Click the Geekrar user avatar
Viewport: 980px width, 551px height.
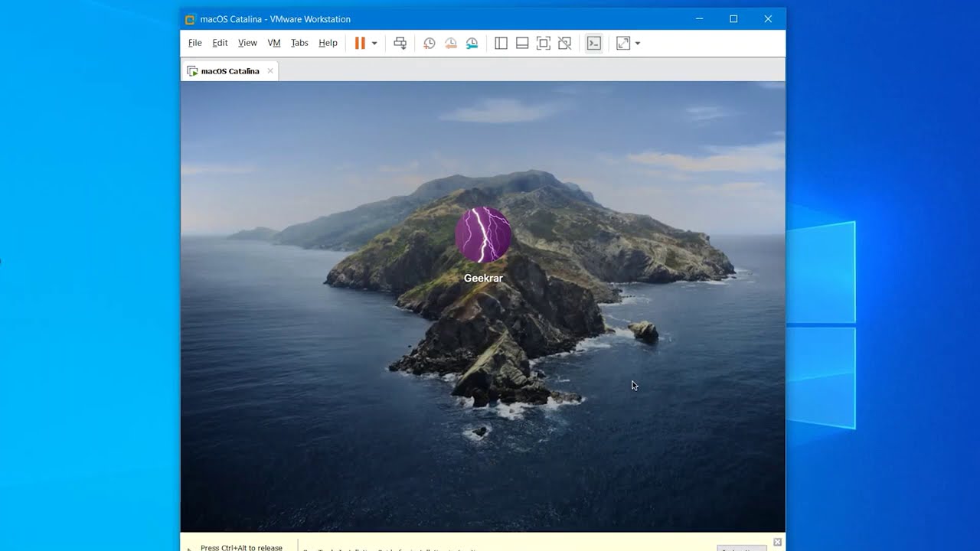483,235
